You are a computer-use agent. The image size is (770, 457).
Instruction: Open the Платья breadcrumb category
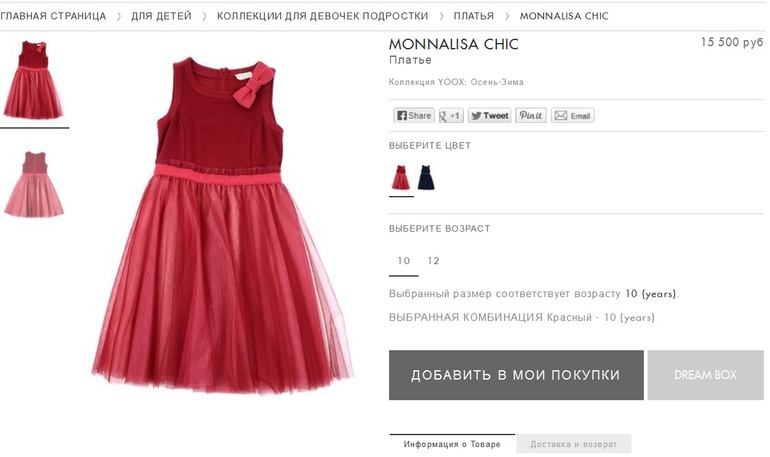pyautogui.click(x=473, y=16)
